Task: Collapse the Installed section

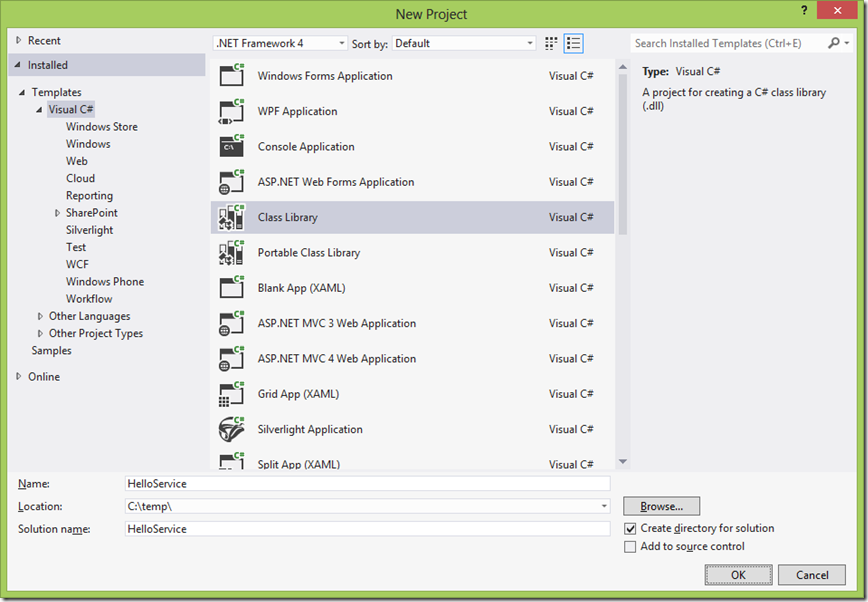Action: pyautogui.click(x=18, y=65)
